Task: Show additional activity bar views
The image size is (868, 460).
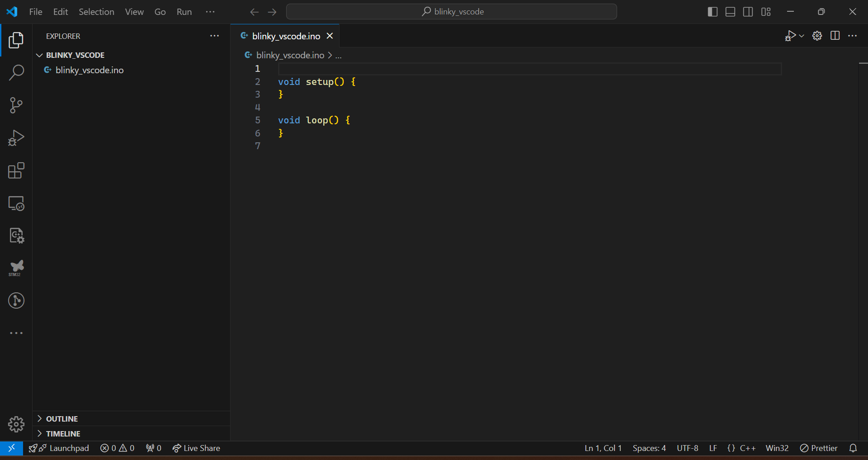Action: [x=16, y=333]
